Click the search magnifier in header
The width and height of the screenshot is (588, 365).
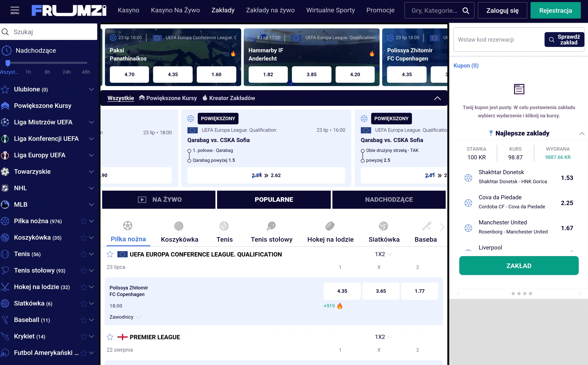click(466, 11)
